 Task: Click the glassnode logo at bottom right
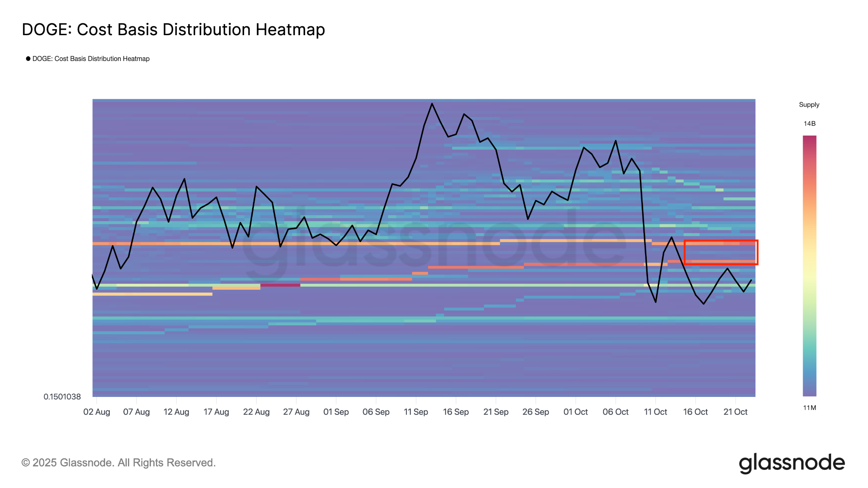[x=791, y=463]
